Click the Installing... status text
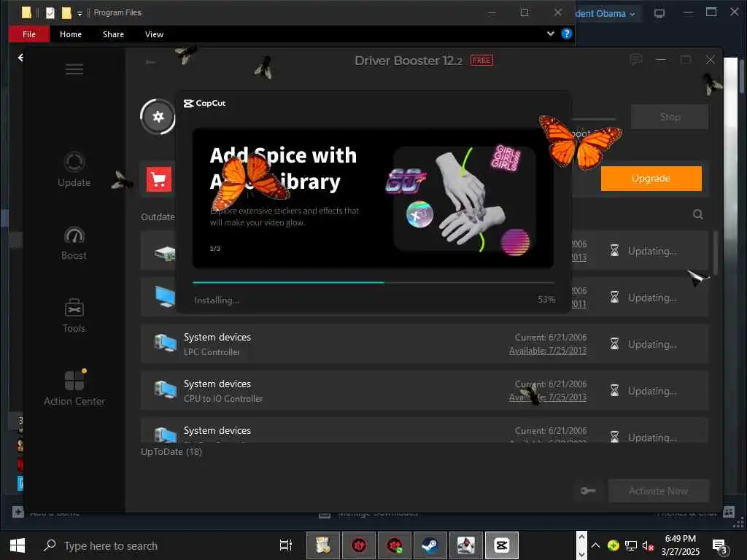Screen dimensions: 747x560 click(x=217, y=300)
